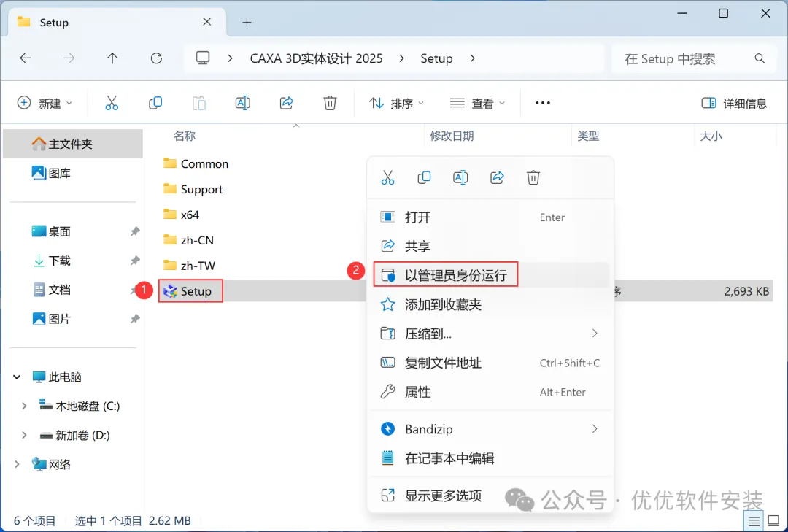Collapse the 此电脑 tree node

(x=17, y=377)
